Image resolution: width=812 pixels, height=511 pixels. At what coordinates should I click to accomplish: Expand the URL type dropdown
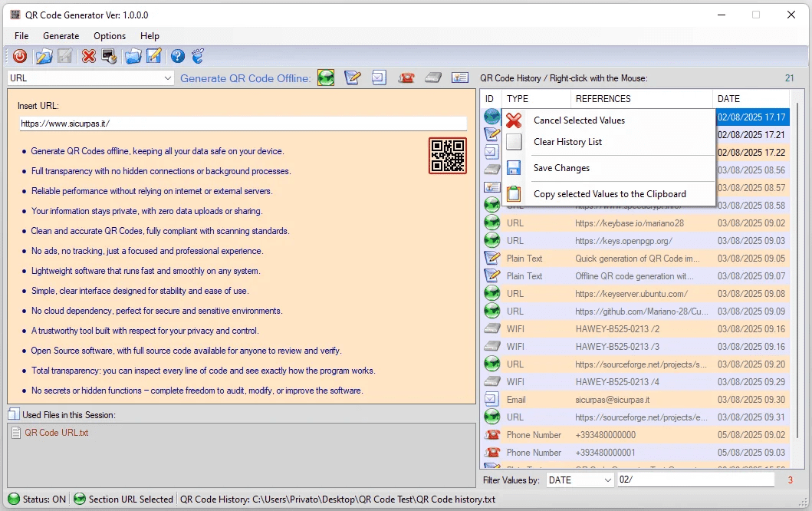click(x=167, y=78)
